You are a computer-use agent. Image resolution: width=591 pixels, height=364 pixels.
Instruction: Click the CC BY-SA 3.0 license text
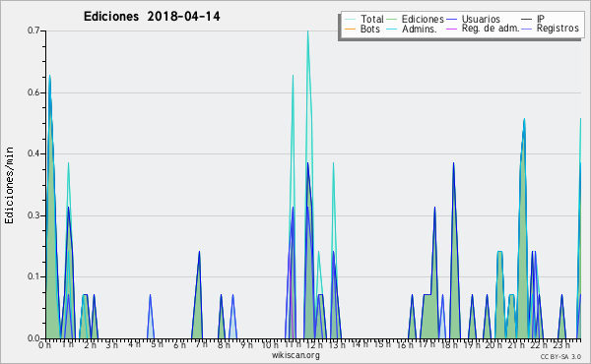click(560, 357)
